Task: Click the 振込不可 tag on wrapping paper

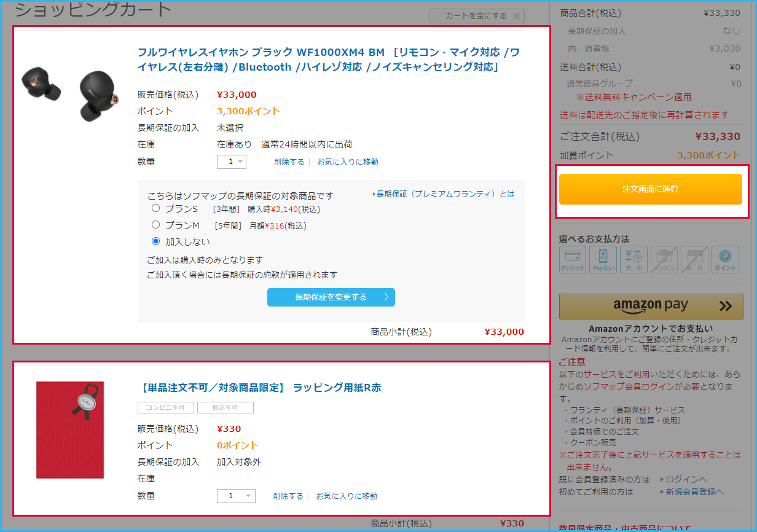Action: click(226, 408)
